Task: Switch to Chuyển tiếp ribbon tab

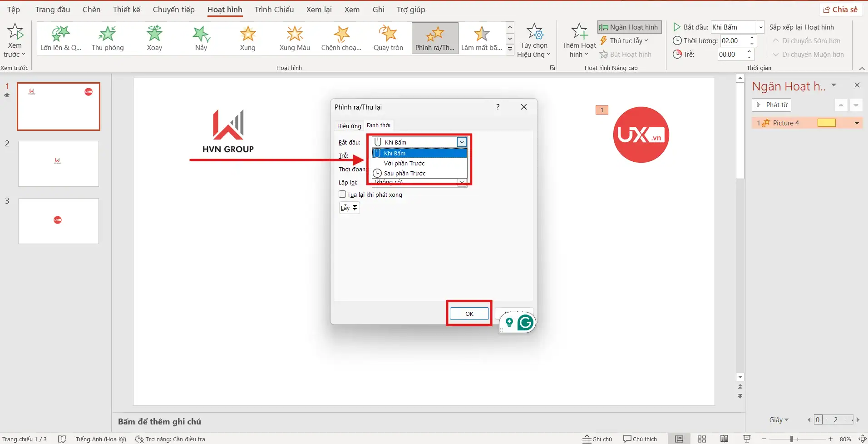Action: [x=173, y=10]
